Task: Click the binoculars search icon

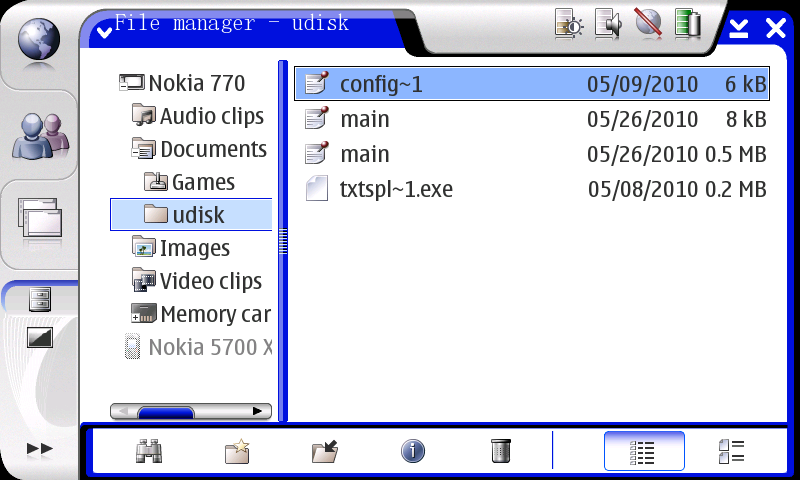Action: coord(149,451)
